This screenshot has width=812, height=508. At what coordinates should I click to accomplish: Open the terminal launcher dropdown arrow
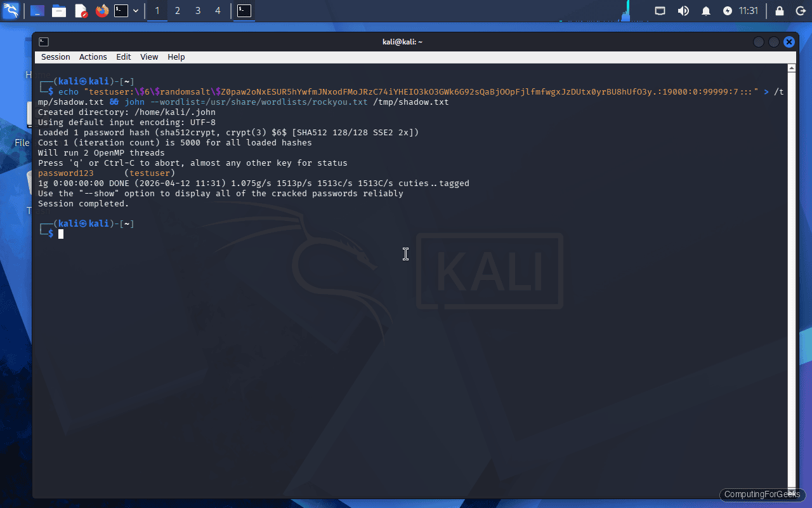pos(135,11)
